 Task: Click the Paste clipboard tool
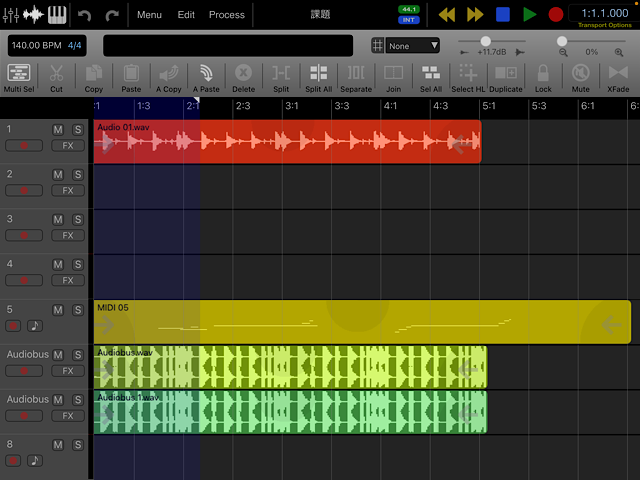pos(131,78)
